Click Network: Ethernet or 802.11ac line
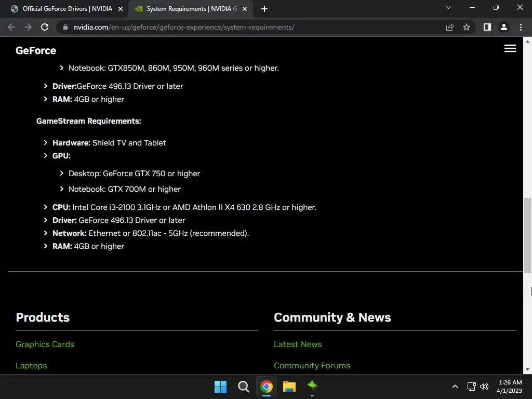The height and width of the screenshot is (399, 532). pos(151,233)
